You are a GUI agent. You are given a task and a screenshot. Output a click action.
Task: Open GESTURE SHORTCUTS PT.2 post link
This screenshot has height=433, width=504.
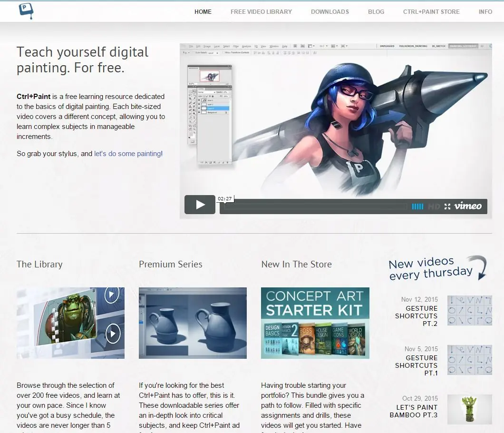pos(416,316)
